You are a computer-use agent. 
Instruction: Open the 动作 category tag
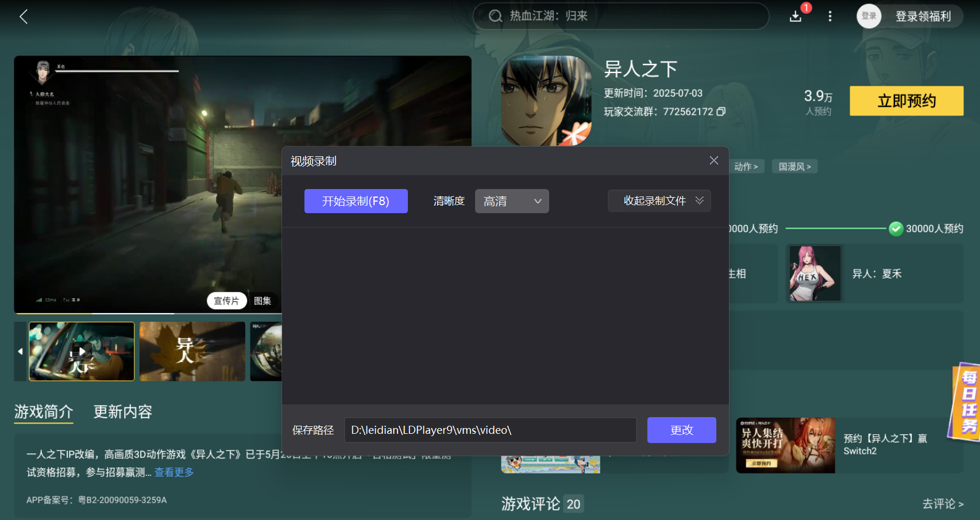(746, 167)
